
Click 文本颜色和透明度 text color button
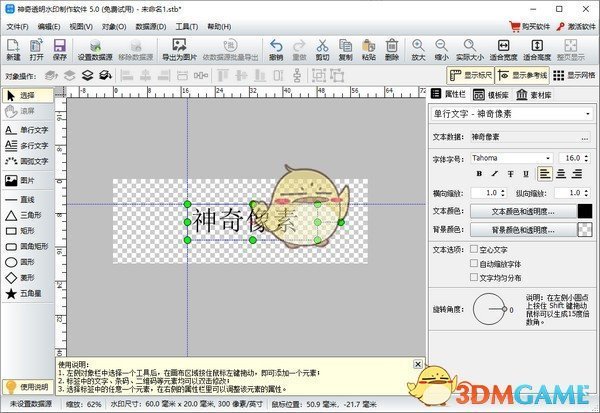523,211
